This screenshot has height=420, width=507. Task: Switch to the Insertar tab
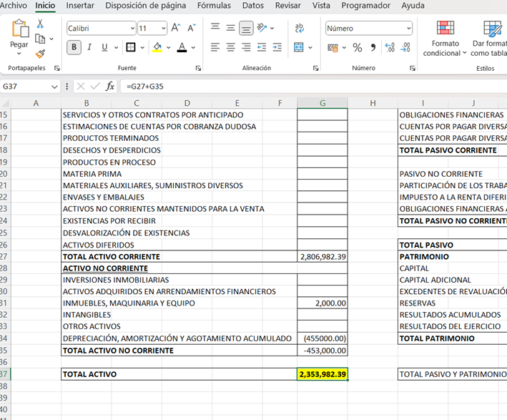pos(80,6)
